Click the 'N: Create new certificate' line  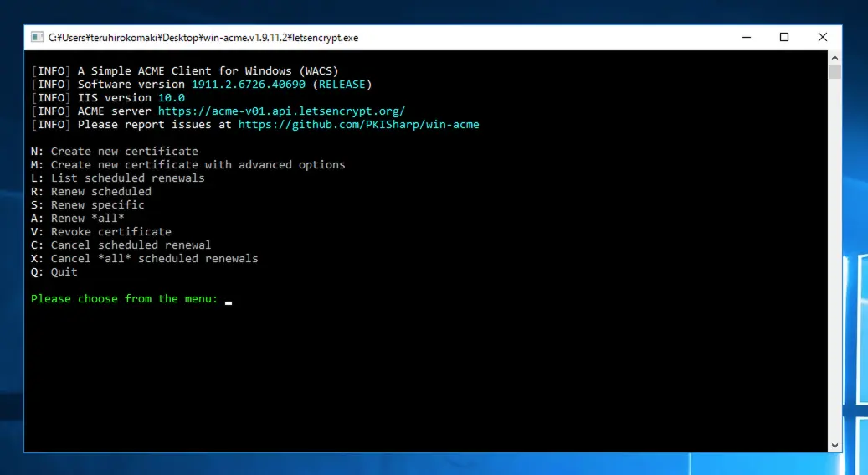115,152
